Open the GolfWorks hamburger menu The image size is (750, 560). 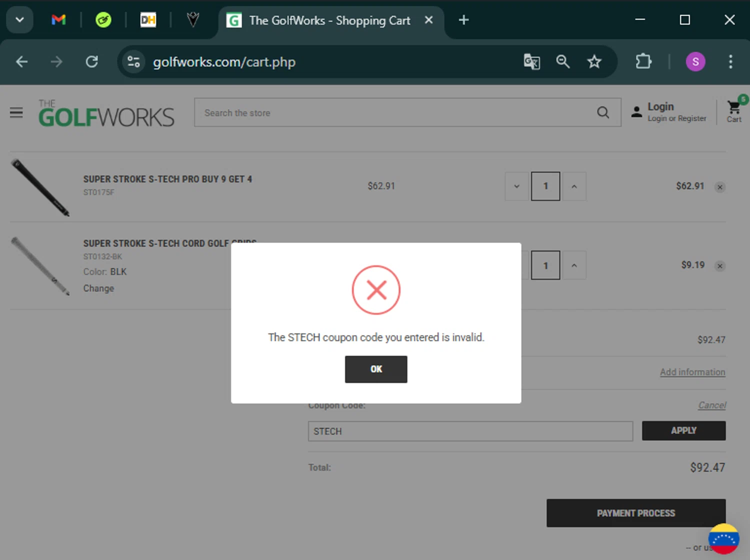(x=16, y=112)
